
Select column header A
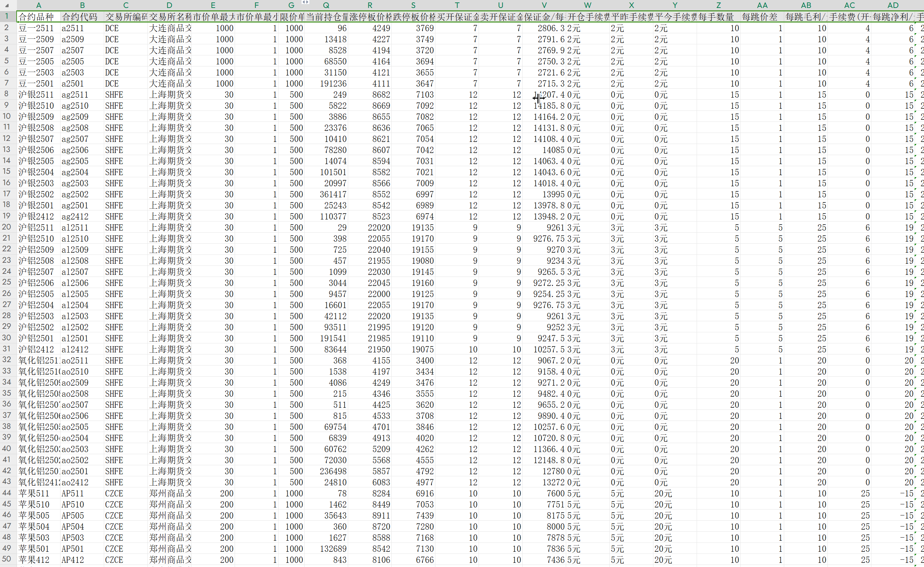[x=38, y=5]
